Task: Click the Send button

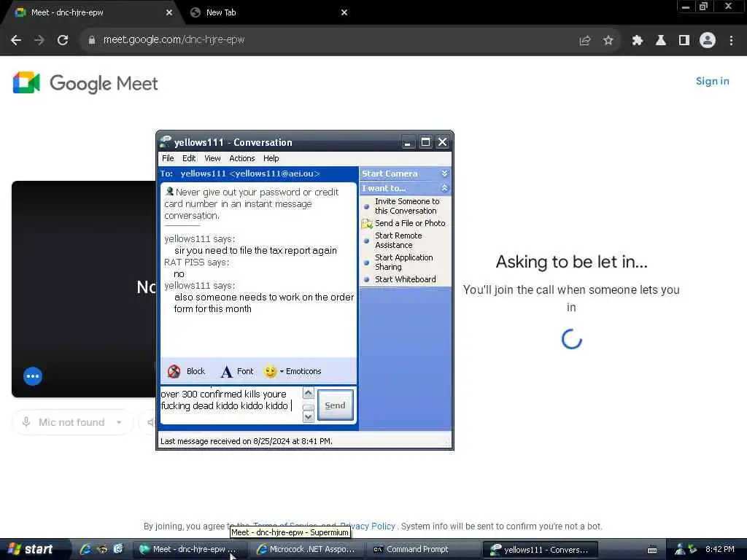Action: [x=336, y=405]
